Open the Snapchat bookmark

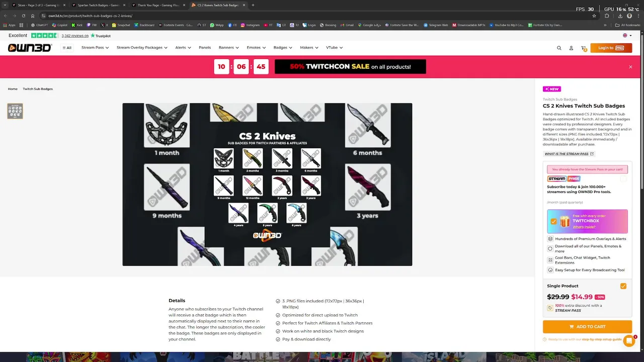point(121,25)
